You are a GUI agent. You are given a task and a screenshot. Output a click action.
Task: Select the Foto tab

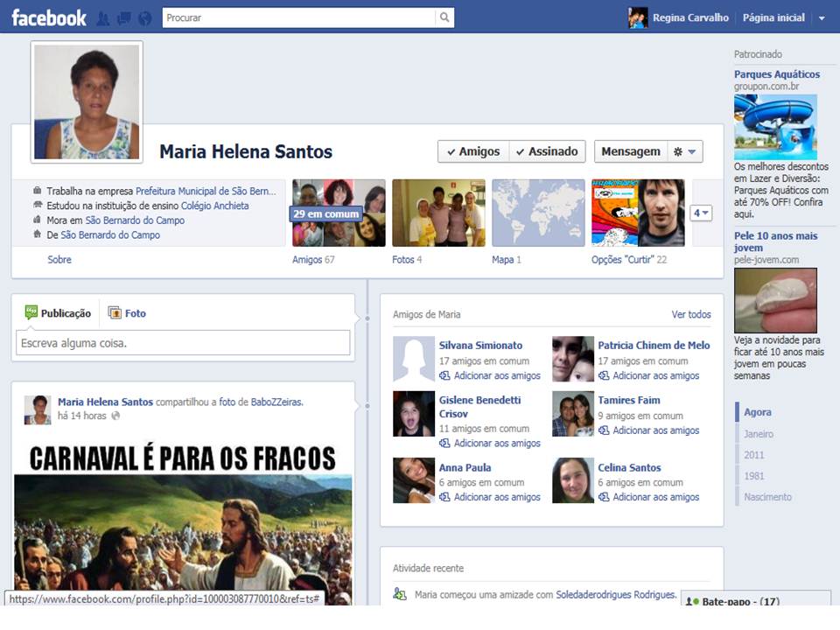[127, 313]
